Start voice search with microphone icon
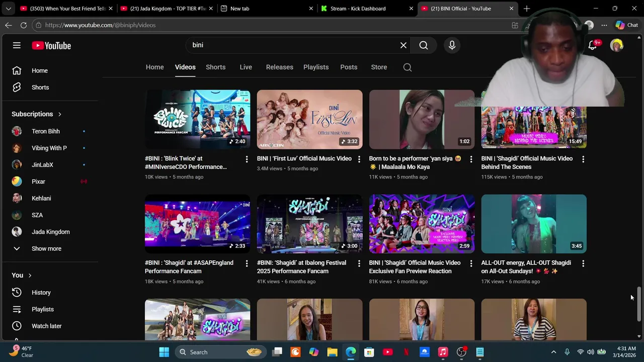The image size is (644, 362). click(x=452, y=45)
